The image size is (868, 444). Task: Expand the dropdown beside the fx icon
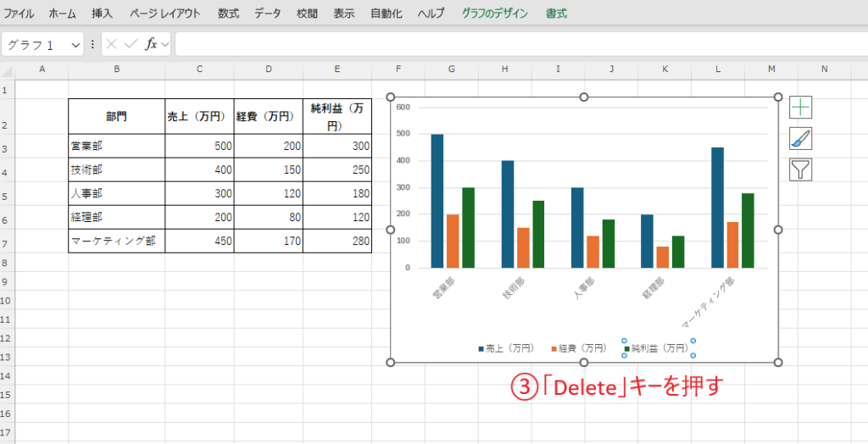pos(164,45)
